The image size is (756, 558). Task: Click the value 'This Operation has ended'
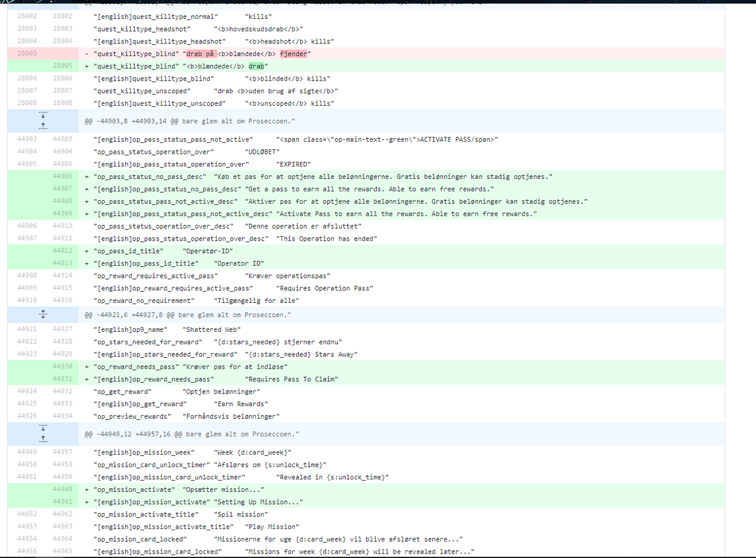[326, 238]
